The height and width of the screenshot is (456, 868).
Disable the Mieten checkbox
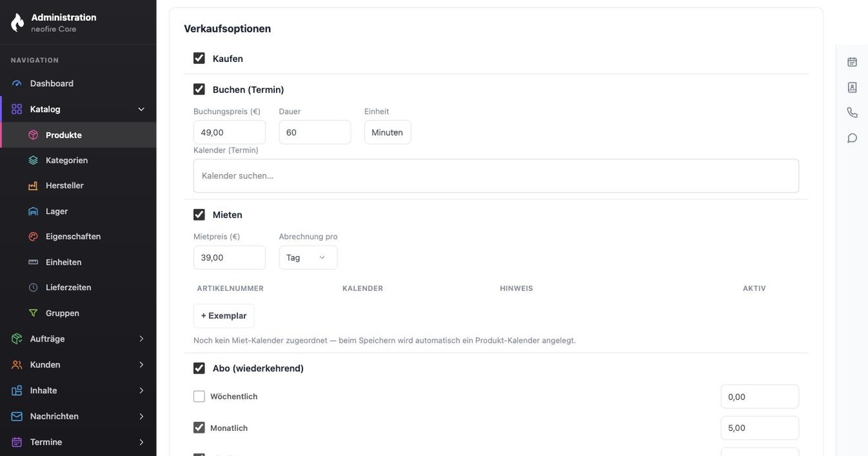pyautogui.click(x=199, y=214)
